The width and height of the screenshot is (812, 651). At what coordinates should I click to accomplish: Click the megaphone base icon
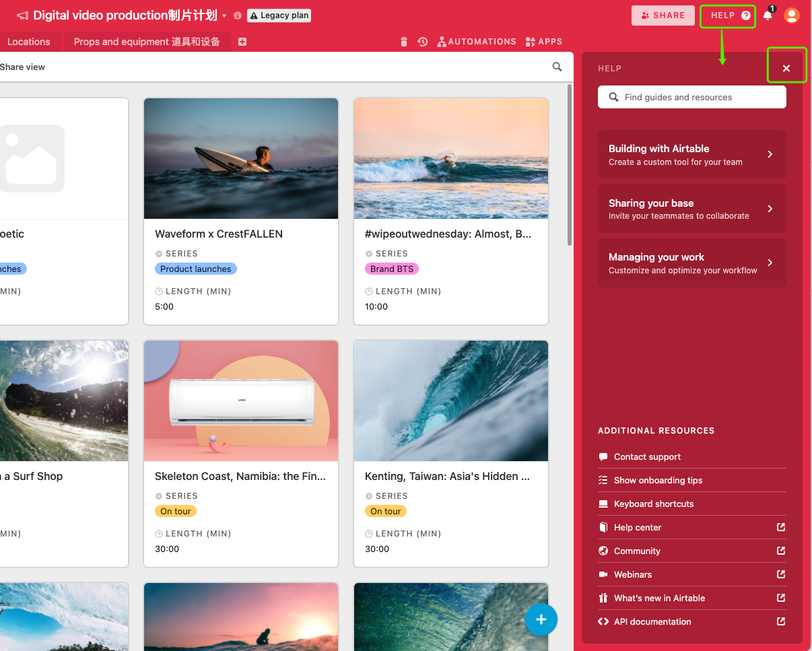click(x=22, y=15)
